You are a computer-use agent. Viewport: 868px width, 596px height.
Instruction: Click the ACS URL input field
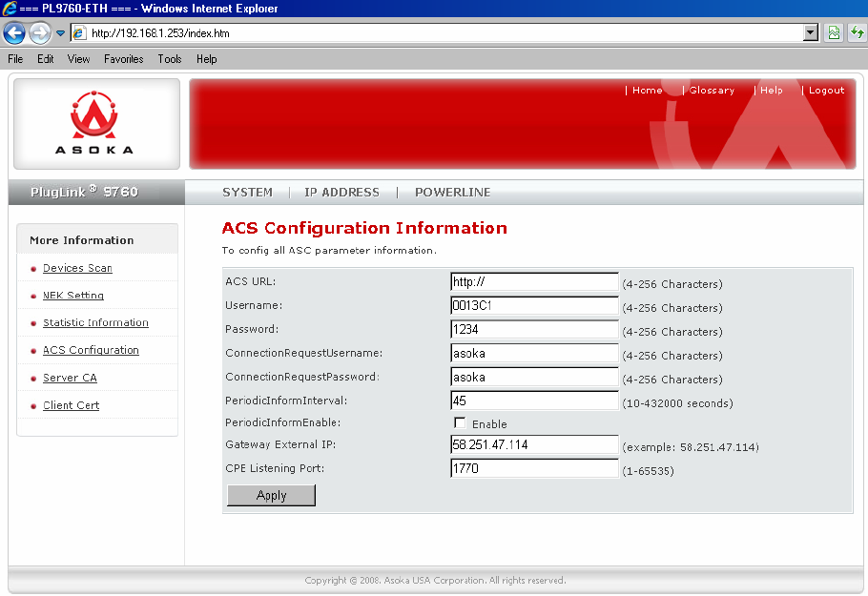(x=534, y=281)
